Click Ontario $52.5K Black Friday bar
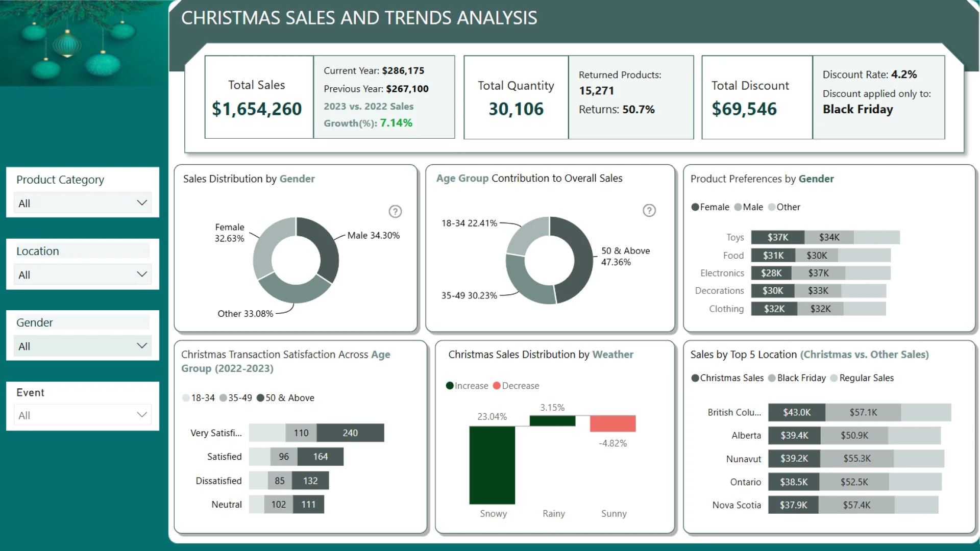This screenshot has height=551, width=980. tap(854, 482)
